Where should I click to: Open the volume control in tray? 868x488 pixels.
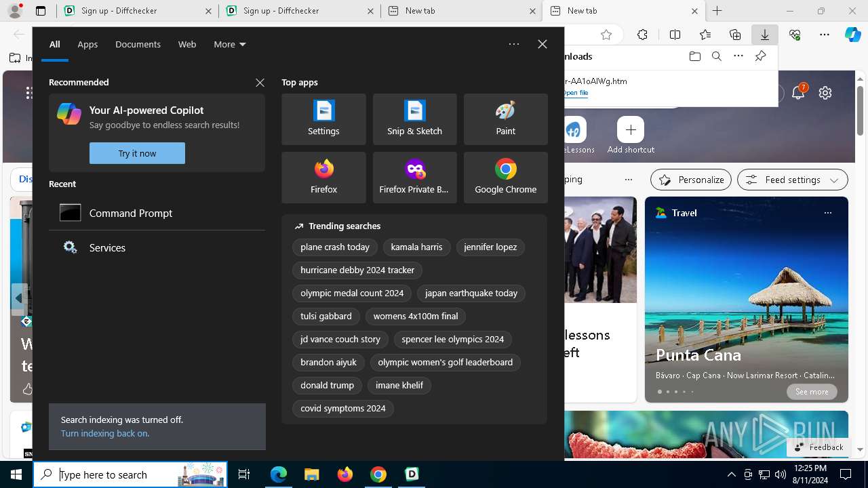click(780, 474)
